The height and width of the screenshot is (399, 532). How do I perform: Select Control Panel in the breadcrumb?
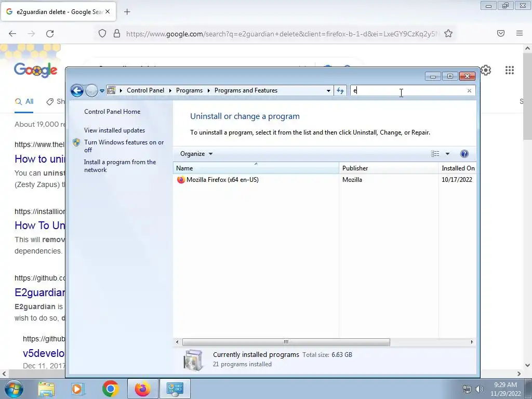(145, 90)
